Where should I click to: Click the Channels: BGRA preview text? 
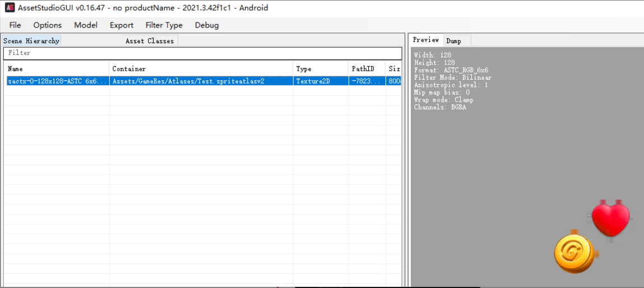[441, 107]
